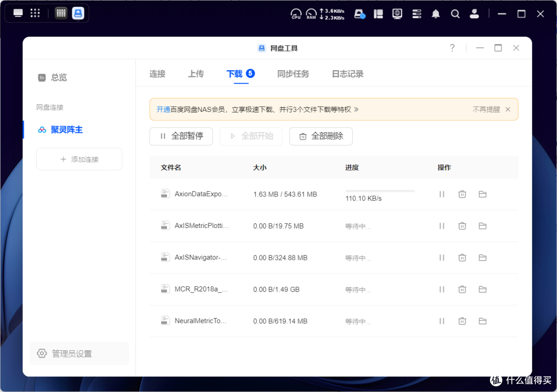
Task: Click the MCR_R2018a file name
Action: point(201,289)
